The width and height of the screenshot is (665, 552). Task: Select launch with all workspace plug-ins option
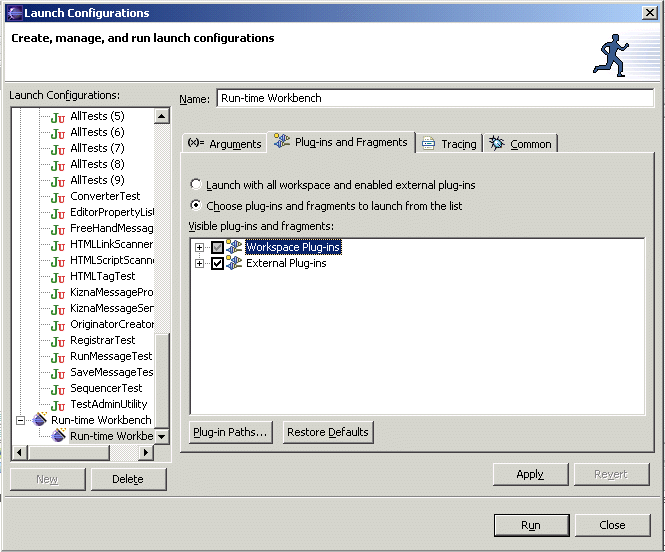pyautogui.click(x=196, y=185)
